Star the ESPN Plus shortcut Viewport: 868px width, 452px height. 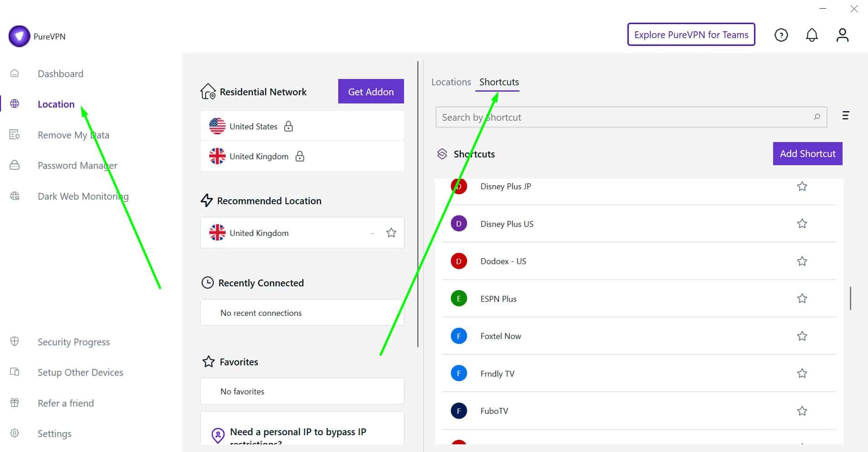point(802,298)
